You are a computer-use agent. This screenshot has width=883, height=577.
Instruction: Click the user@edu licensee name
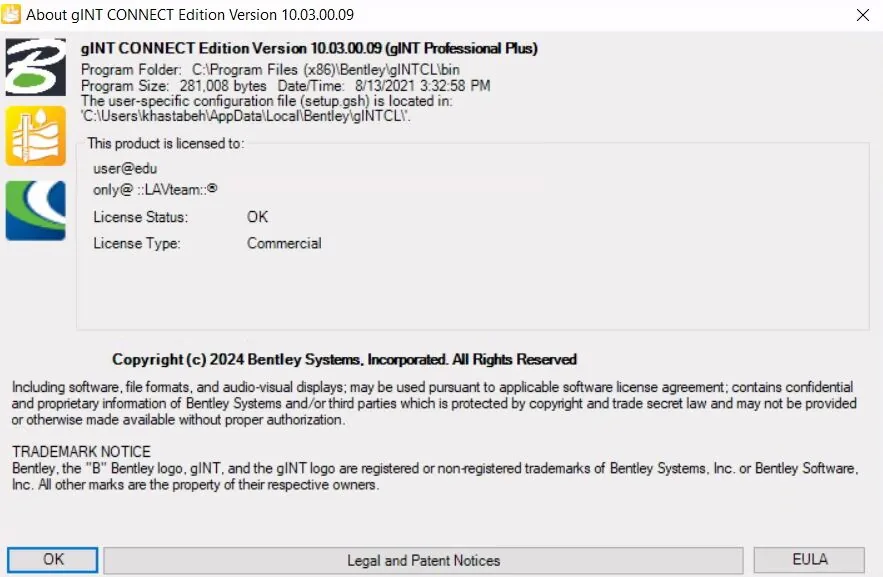pyautogui.click(x=125, y=168)
